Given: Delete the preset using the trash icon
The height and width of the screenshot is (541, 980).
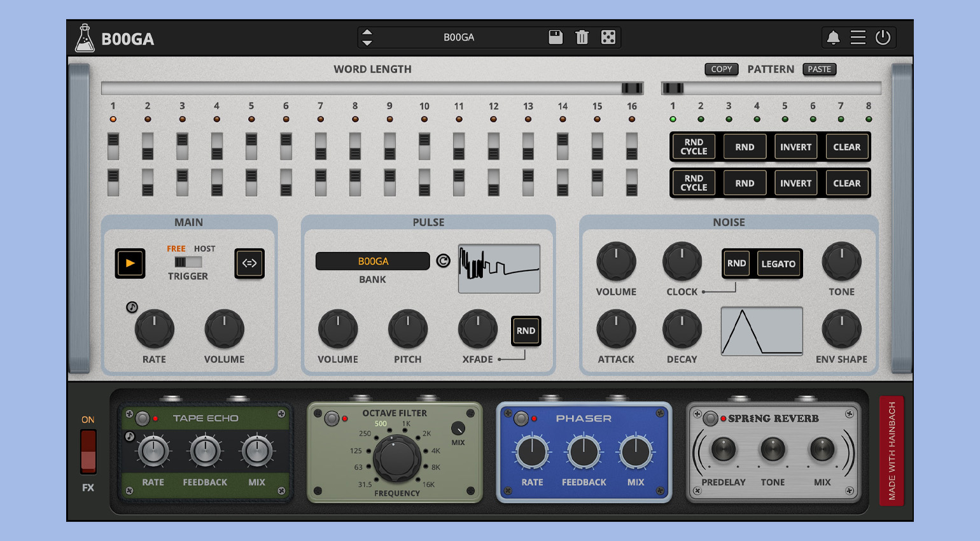Looking at the screenshot, I should coord(582,38).
